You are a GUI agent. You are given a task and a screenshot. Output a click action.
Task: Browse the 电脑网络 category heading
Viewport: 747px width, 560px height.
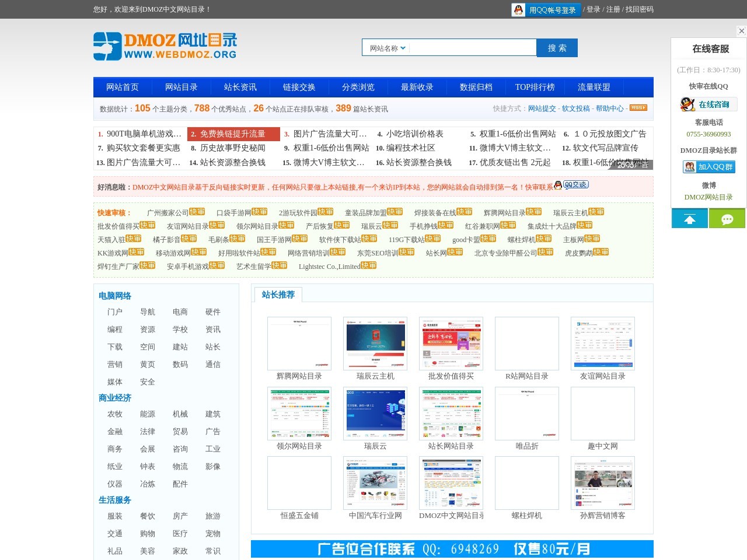(114, 296)
